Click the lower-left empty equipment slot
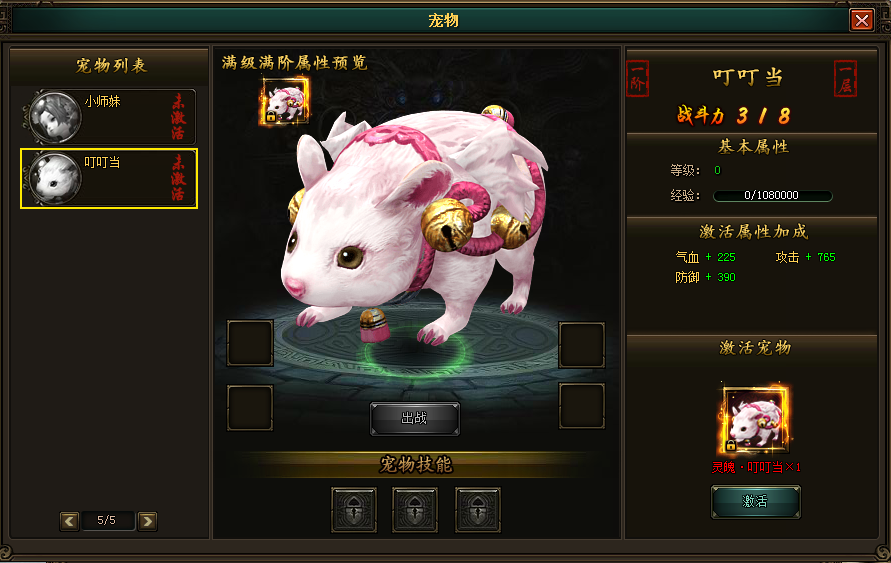This screenshot has height=563, width=891. point(250,407)
